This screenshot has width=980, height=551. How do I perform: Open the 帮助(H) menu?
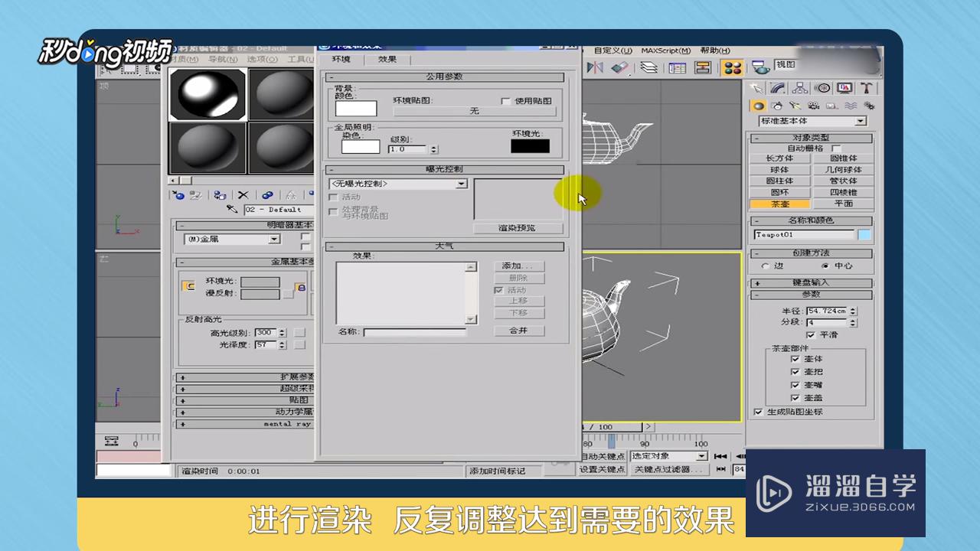tap(714, 51)
